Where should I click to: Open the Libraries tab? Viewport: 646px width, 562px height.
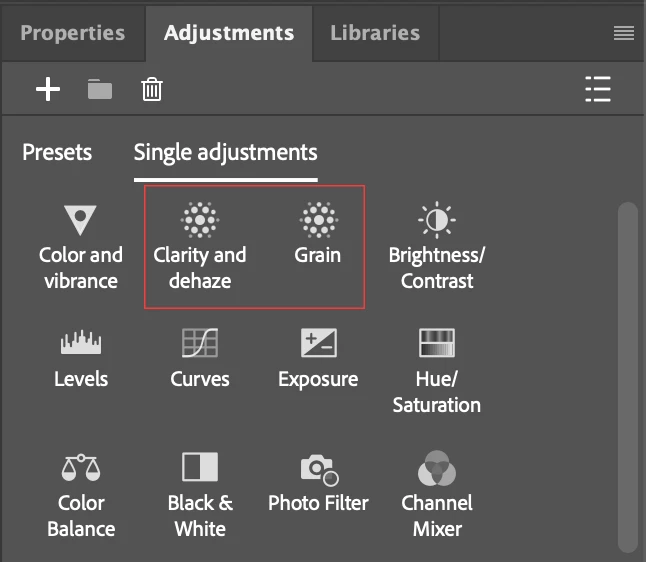click(x=375, y=33)
